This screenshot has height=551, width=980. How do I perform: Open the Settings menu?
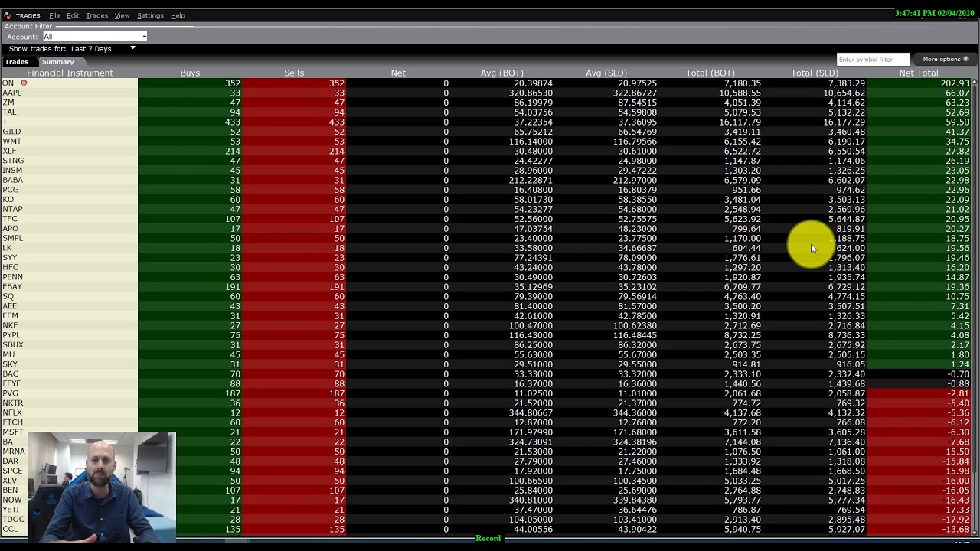(x=150, y=15)
